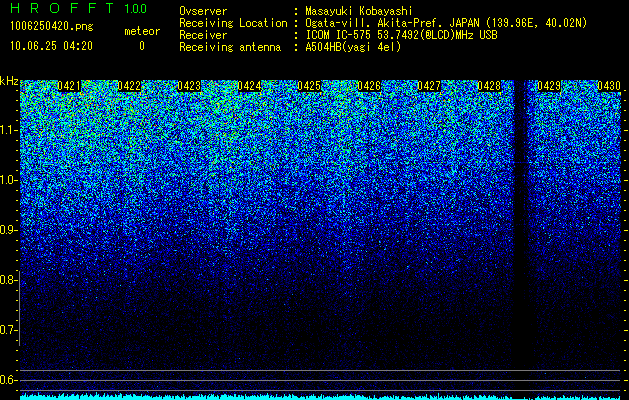
Task: Click the 0.7 frequency axis label
Action: (8, 330)
